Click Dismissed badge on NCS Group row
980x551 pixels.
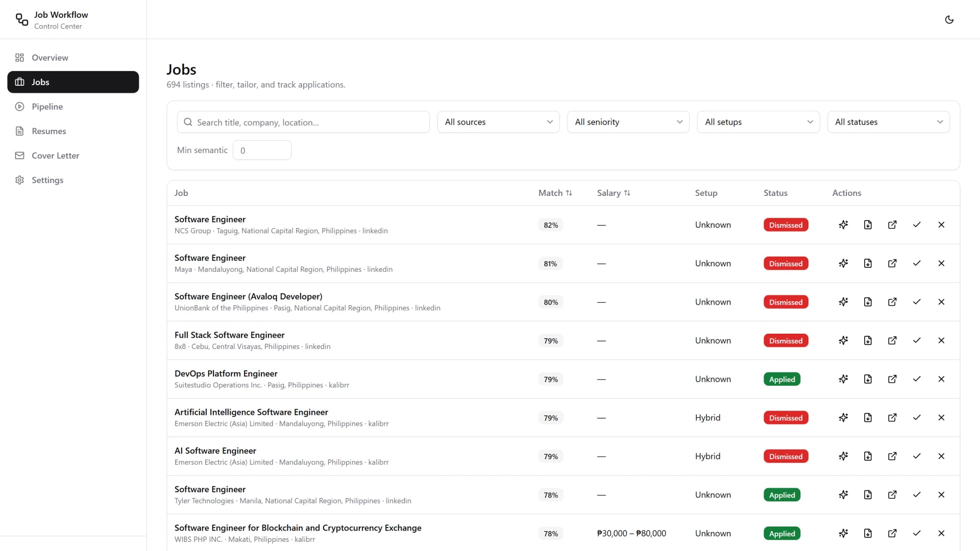tap(786, 225)
